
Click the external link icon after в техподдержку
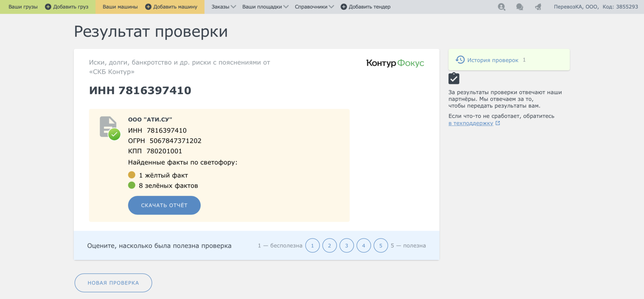(x=498, y=123)
